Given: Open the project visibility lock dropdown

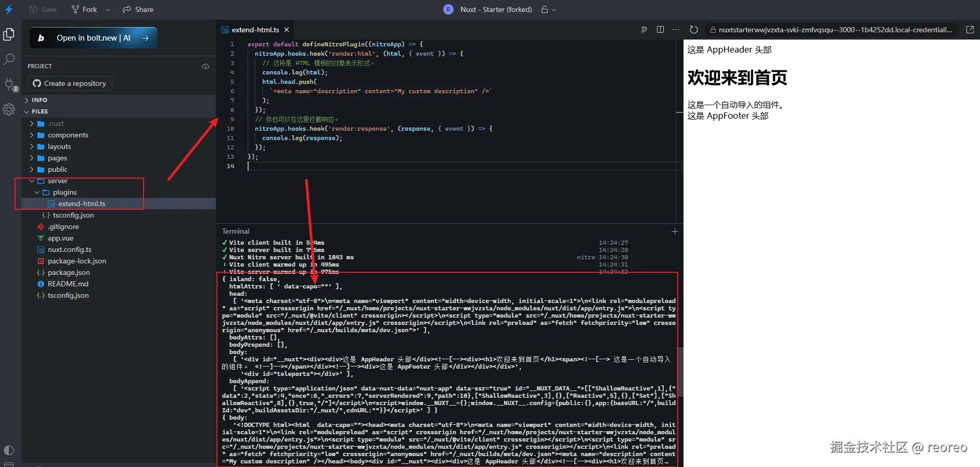Looking at the screenshot, I should click(548, 9).
